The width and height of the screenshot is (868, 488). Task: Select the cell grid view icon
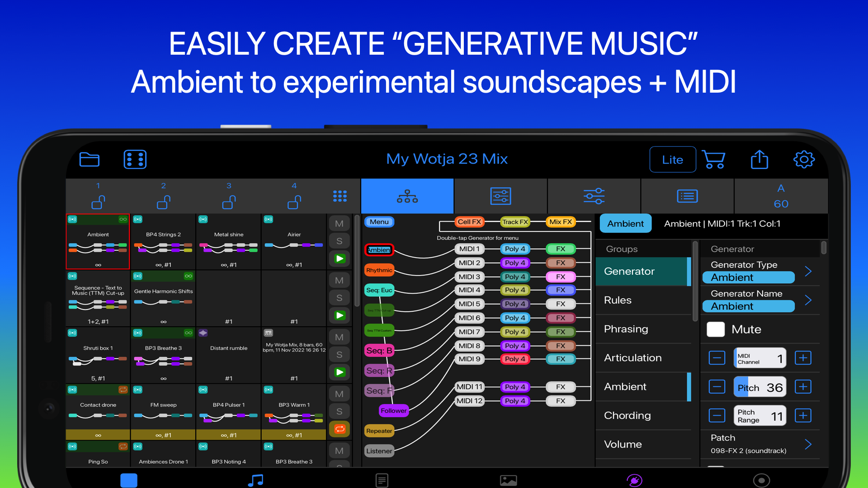340,196
